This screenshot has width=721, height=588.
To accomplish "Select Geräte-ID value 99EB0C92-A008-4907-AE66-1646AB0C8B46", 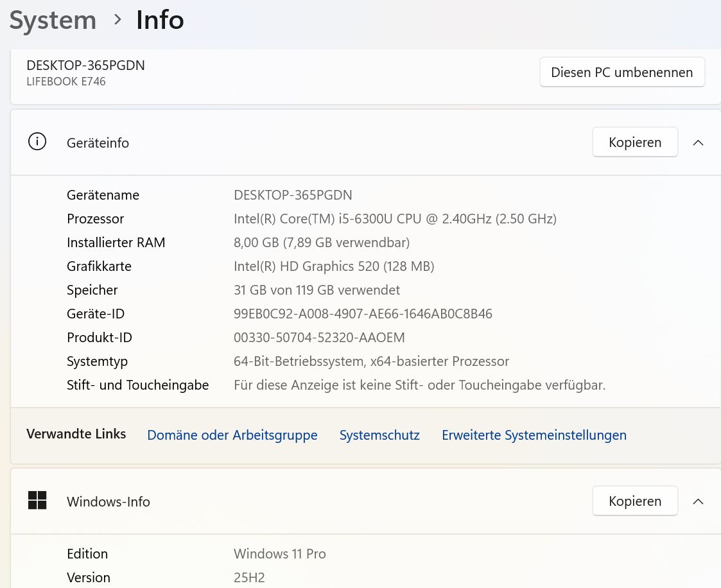I will pos(363,313).
